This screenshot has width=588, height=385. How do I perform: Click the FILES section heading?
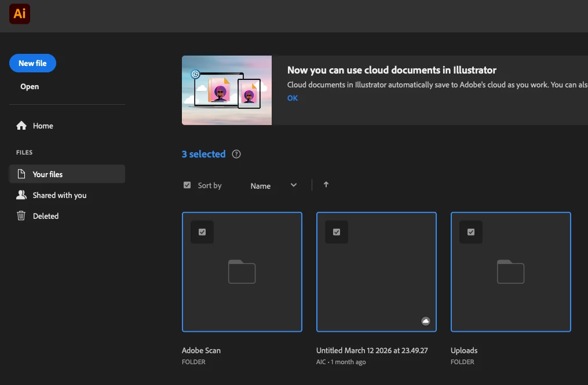(x=24, y=152)
